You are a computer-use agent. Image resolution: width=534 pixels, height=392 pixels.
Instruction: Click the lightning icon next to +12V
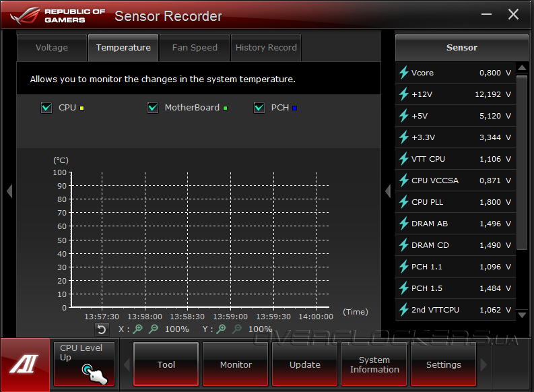coord(404,94)
